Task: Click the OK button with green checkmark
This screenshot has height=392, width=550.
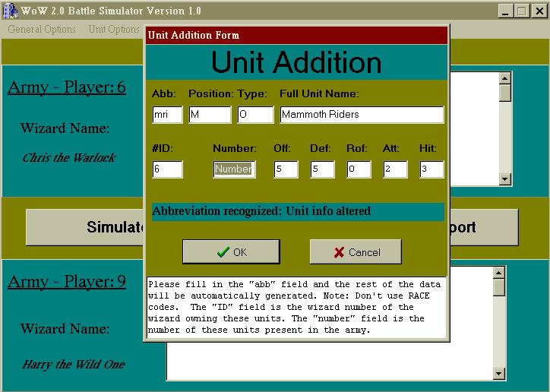Action: (231, 251)
